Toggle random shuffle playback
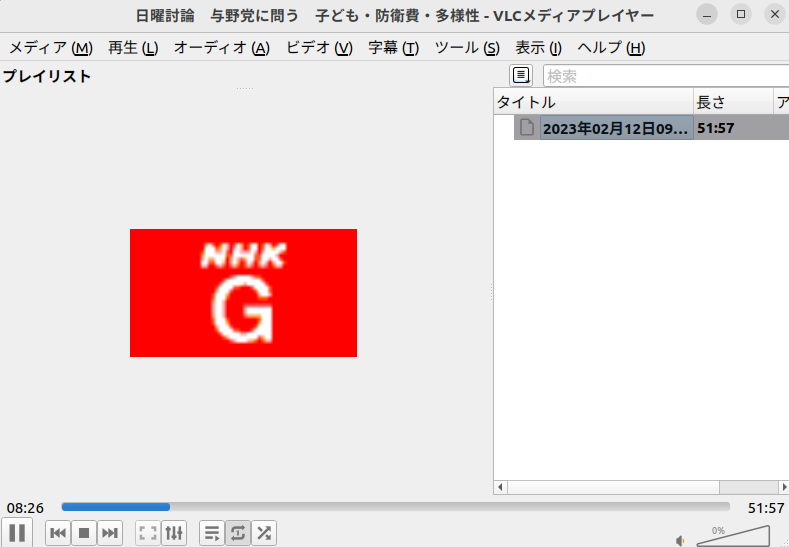The image size is (789, 547). click(x=264, y=532)
